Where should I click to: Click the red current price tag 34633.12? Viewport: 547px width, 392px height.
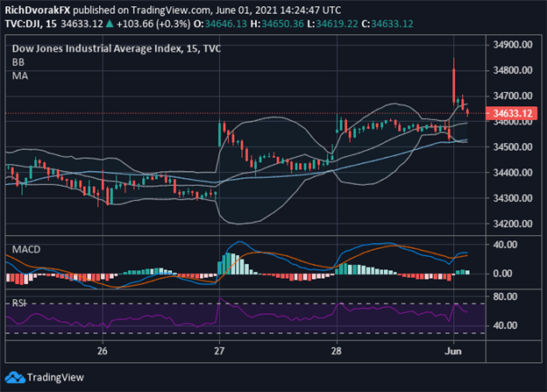(x=511, y=113)
